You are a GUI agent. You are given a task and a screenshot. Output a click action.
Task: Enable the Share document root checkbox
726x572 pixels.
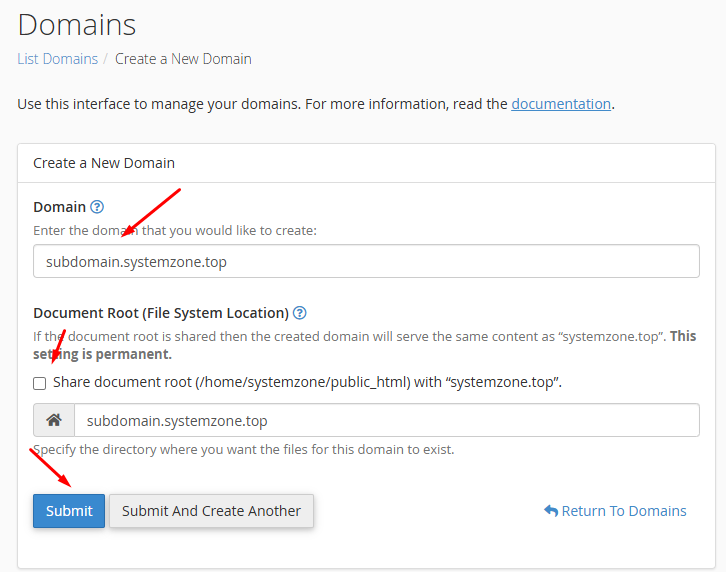40,383
